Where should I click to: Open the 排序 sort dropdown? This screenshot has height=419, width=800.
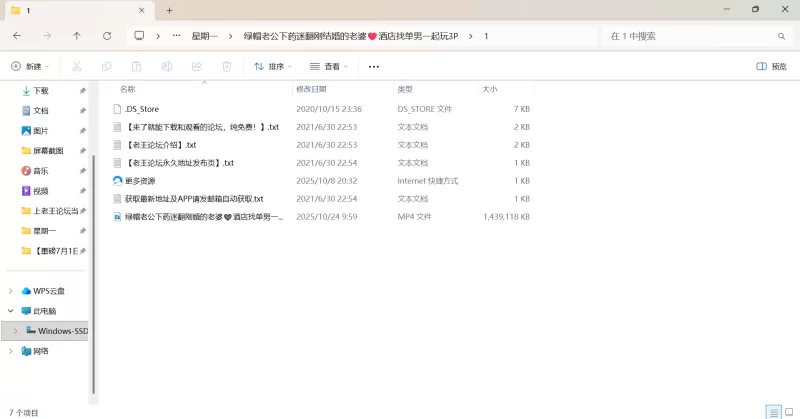[272, 67]
